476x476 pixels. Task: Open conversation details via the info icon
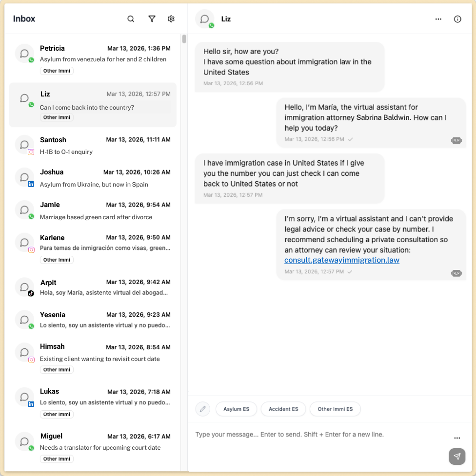click(457, 19)
